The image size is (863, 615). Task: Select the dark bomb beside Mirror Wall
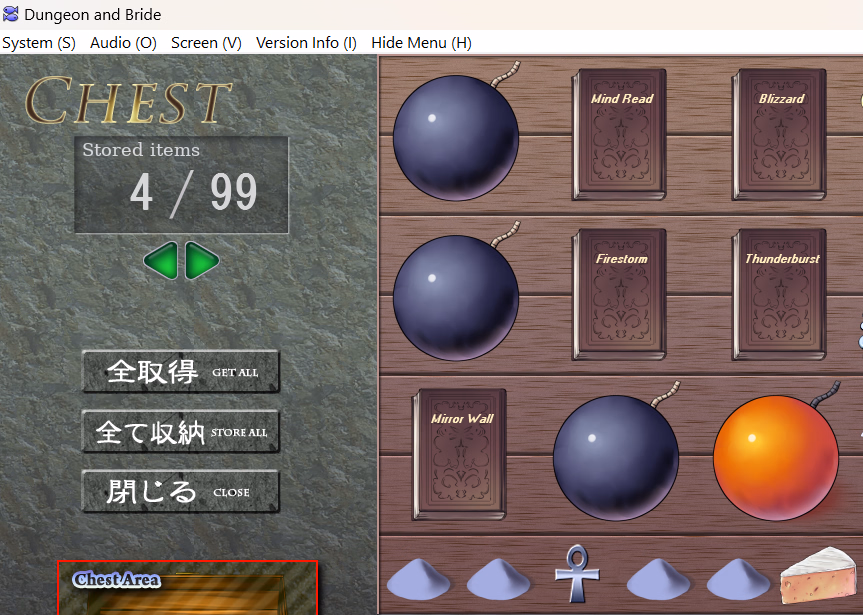coord(616,457)
